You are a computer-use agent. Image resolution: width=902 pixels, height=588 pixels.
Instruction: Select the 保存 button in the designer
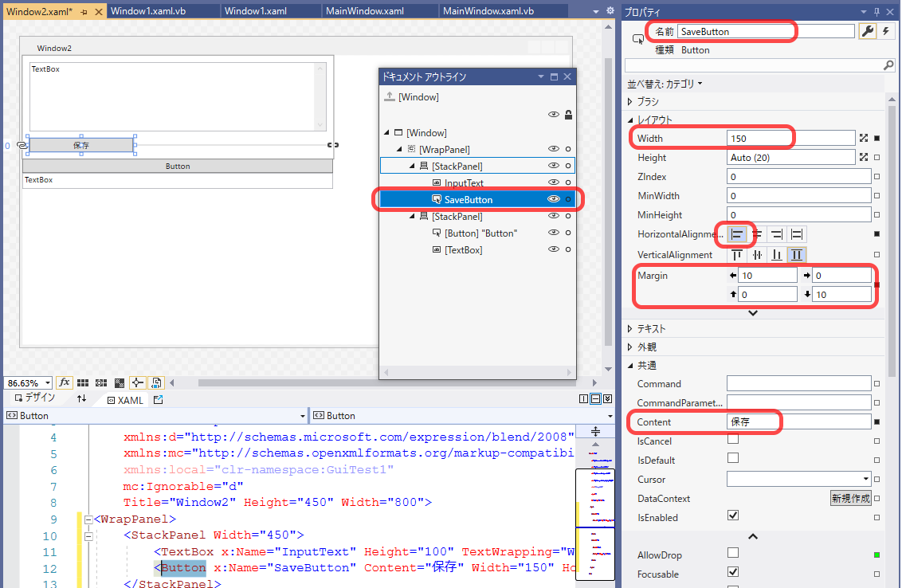[x=81, y=145]
